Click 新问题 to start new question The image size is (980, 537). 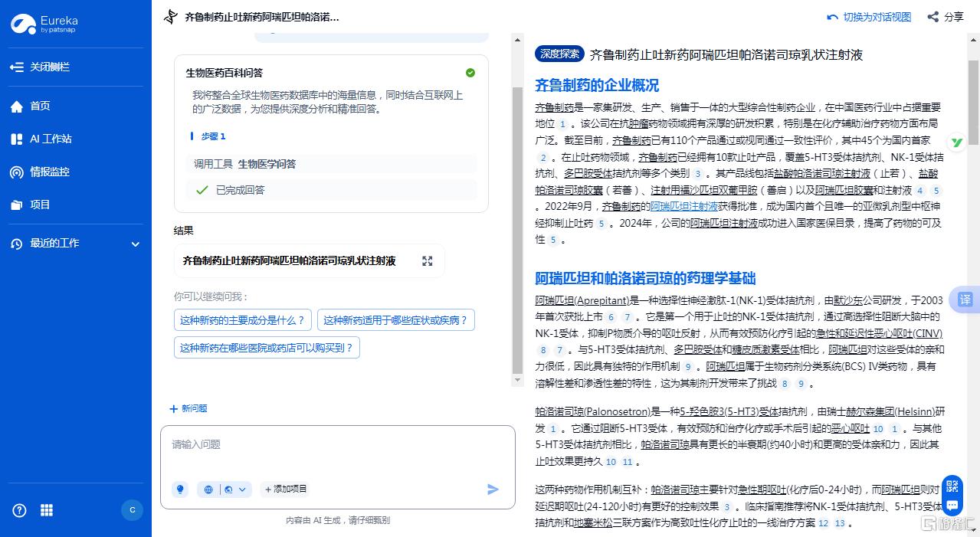(188, 409)
